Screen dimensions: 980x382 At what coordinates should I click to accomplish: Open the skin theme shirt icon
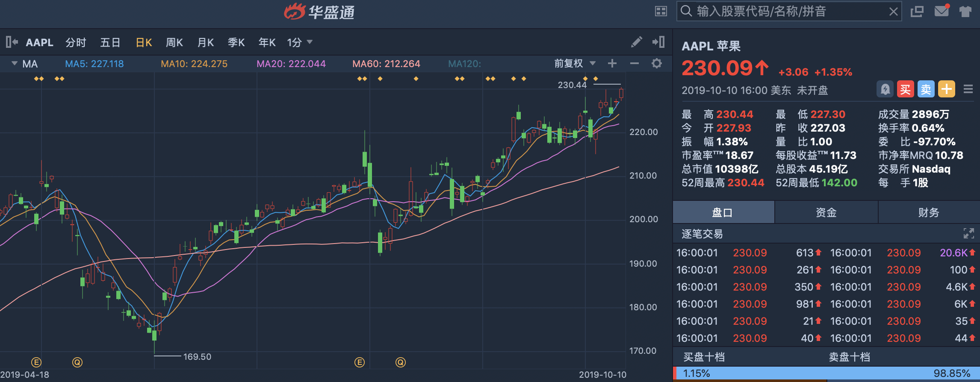(x=965, y=11)
